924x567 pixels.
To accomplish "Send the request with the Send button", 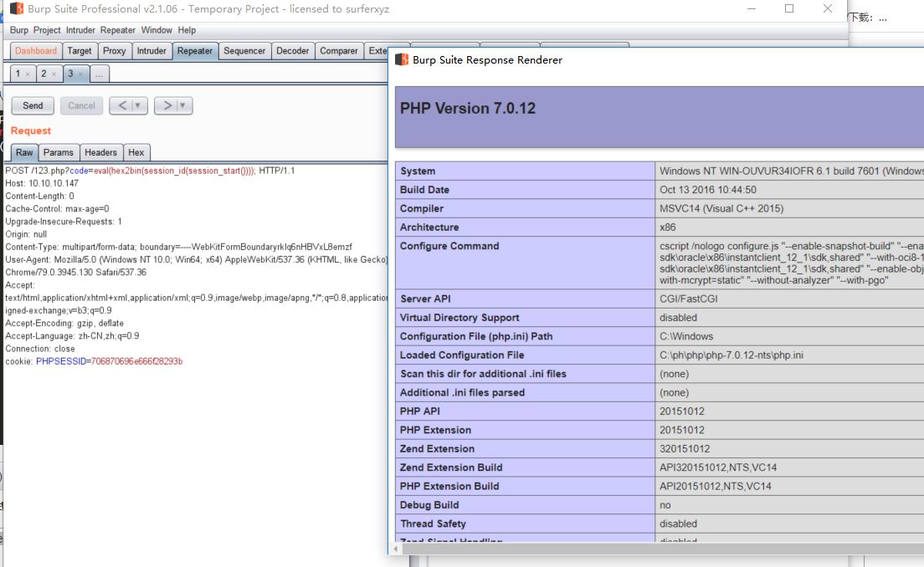I will 33,105.
